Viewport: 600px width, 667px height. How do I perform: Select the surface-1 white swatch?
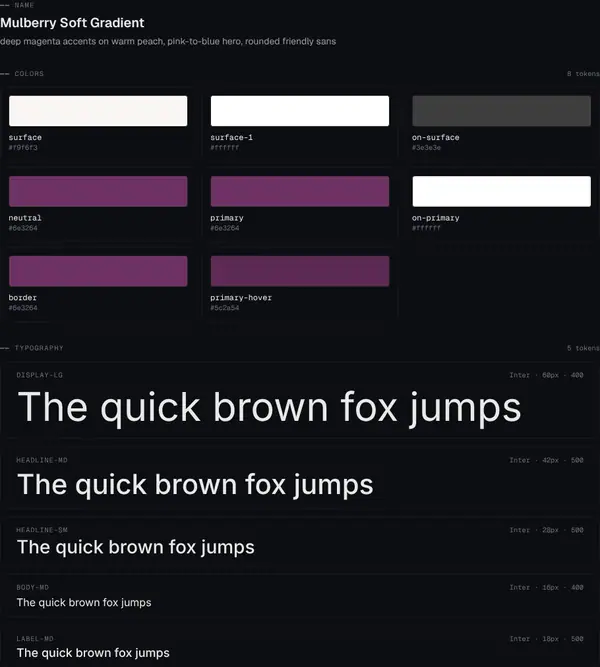[300, 111]
